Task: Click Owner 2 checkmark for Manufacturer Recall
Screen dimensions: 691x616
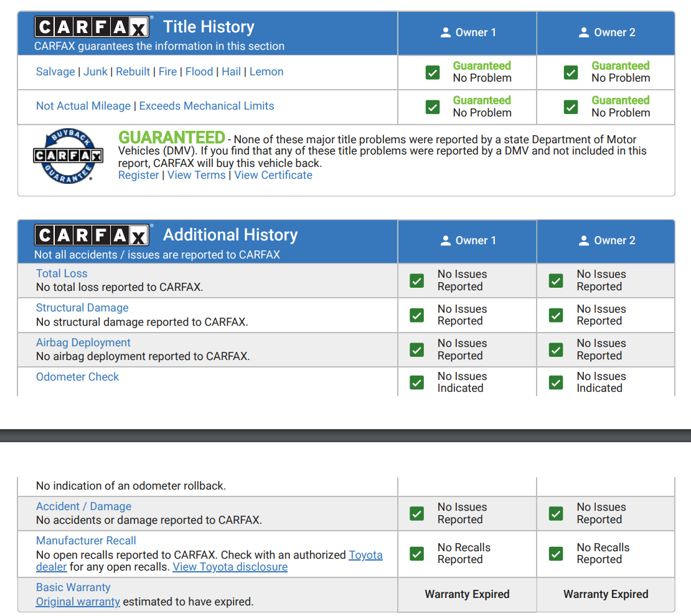Action: click(556, 554)
